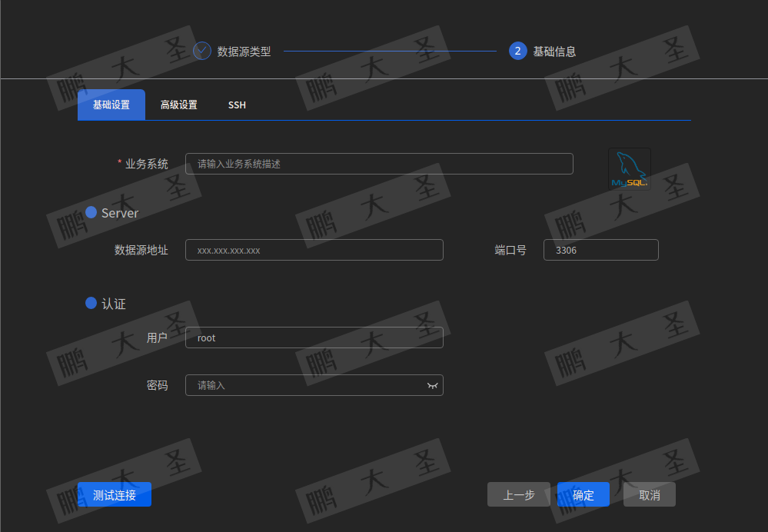768x532 pixels.
Task: Click the 测试连接 test connection button
Action: (x=114, y=494)
